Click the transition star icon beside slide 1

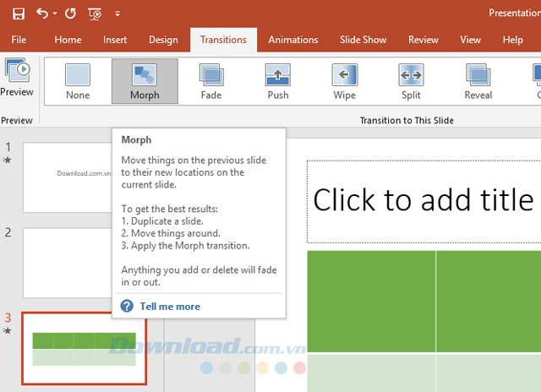(8, 160)
